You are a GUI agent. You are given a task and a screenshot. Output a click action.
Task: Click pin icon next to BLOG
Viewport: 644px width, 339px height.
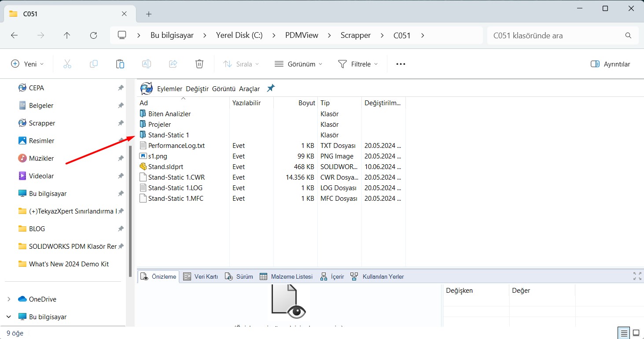point(121,229)
